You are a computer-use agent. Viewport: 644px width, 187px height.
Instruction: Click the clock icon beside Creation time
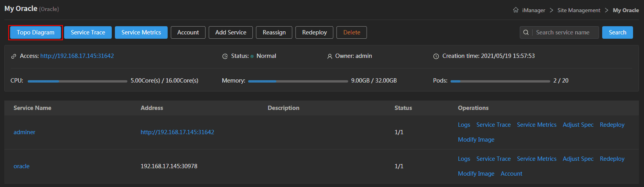(x=436, y=56)
